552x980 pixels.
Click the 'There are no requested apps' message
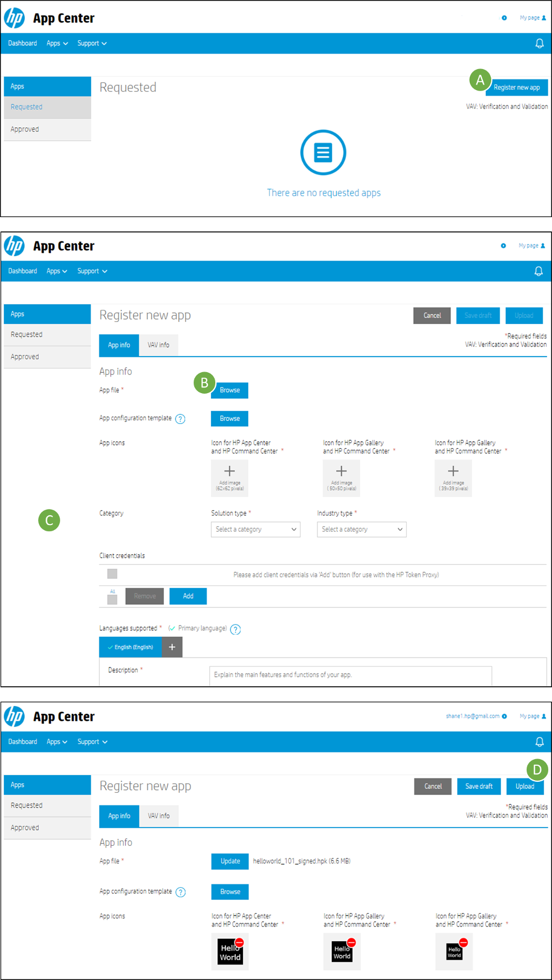(x=324, y=193)
